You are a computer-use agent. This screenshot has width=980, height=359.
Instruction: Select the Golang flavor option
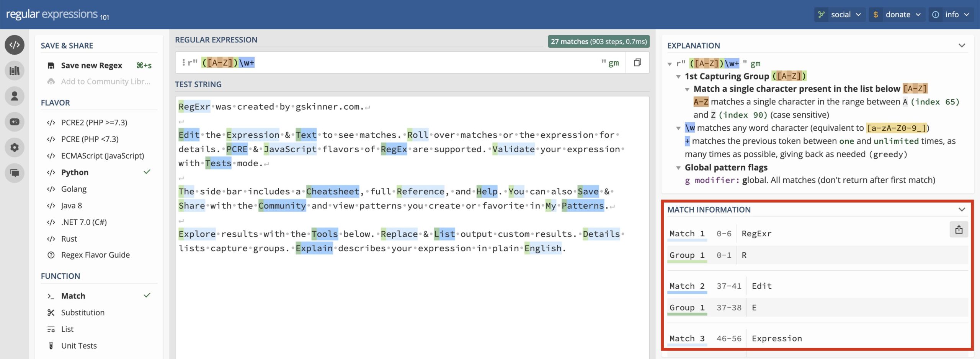(73, 189)
